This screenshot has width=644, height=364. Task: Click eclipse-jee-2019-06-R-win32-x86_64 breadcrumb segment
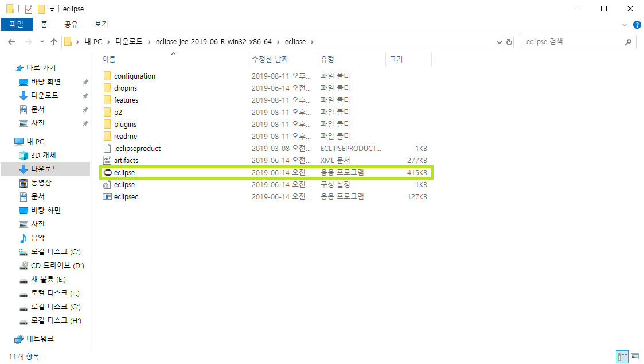(x=213, y=42)
